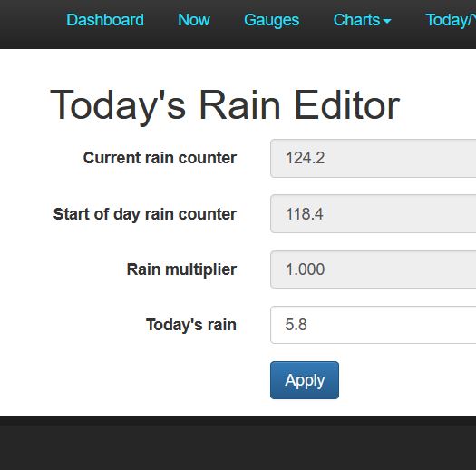Click the Rain multiplier field
The width and height of the screenshot is (476, 470).
point(373,269)
